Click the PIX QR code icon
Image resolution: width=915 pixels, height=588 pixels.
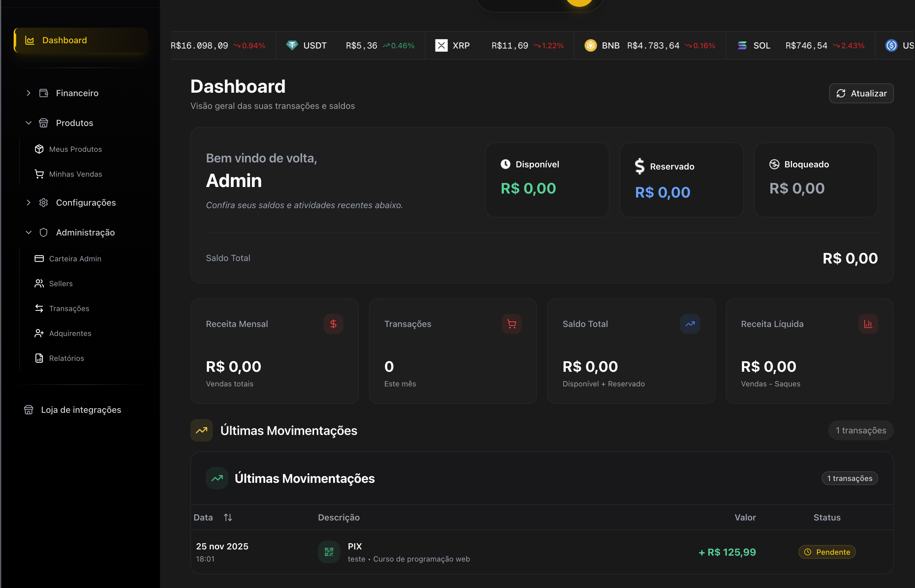click(329, 552)
